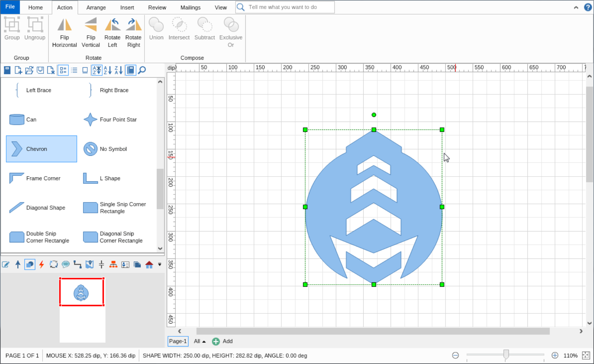Select the callout speech bubble category
This screenshot has height=364, width=594.
[x=66, y=264]
